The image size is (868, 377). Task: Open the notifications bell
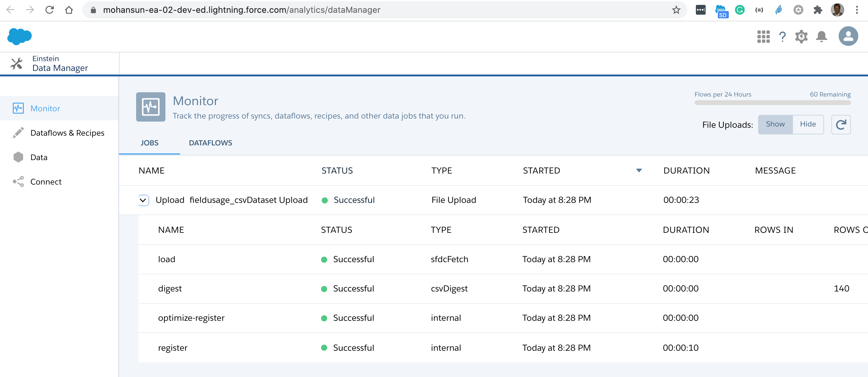(822, 36)
